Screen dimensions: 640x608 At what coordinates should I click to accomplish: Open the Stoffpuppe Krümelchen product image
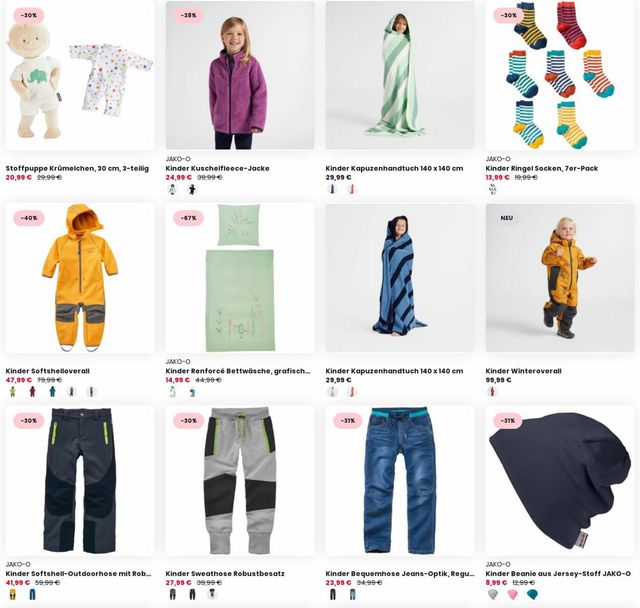80,75
